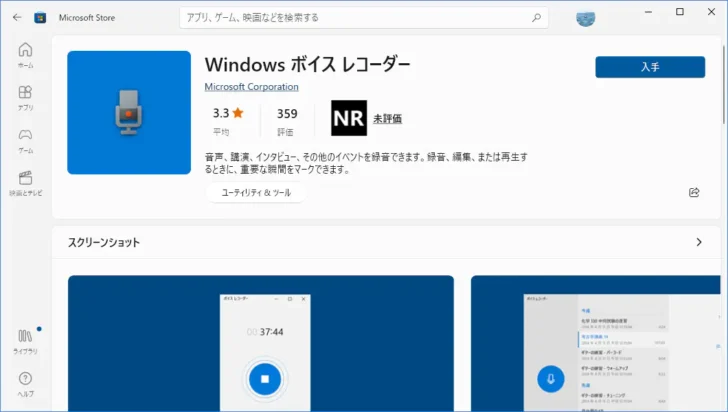Image resolution: width=728 pixels, height=412 pixels.
Task: Click the vertical scrollbar of the page
Action: (x=723, y=84)
